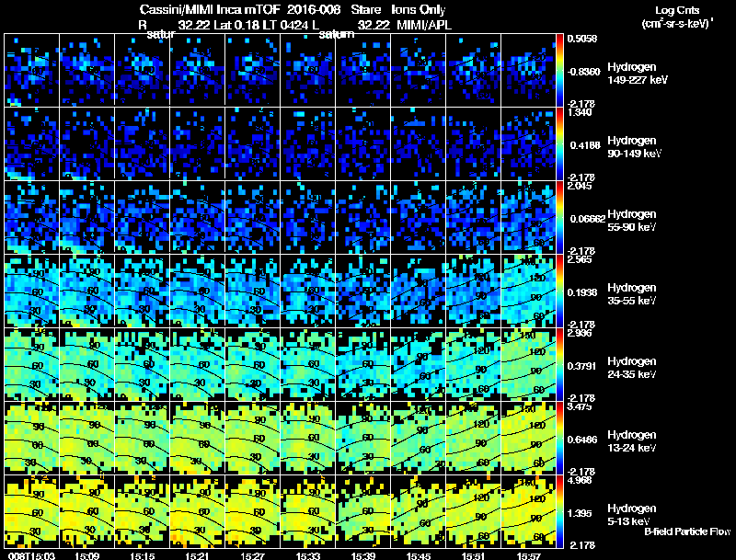Image resolution: width=736 pixels, height=560 pixels.
Task: Click the 3.475 color bar maximum value
Action: pyautogui.click(x=580, y=406)
